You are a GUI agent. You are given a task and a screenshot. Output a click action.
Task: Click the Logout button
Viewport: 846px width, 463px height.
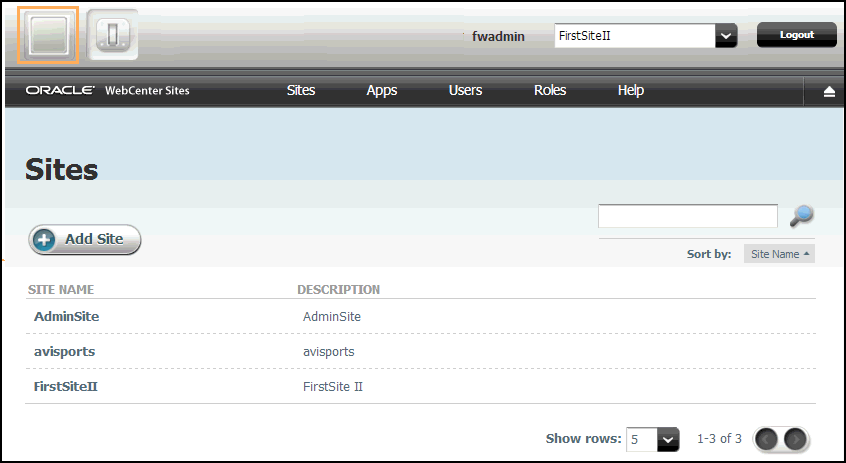tap(796, 35)
